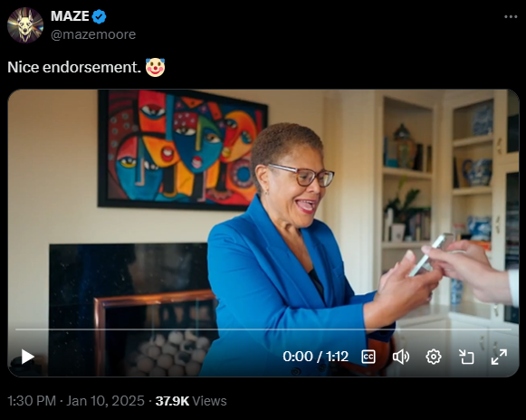Click the "Nice endorsement." tweet text

tap(74, 67)
